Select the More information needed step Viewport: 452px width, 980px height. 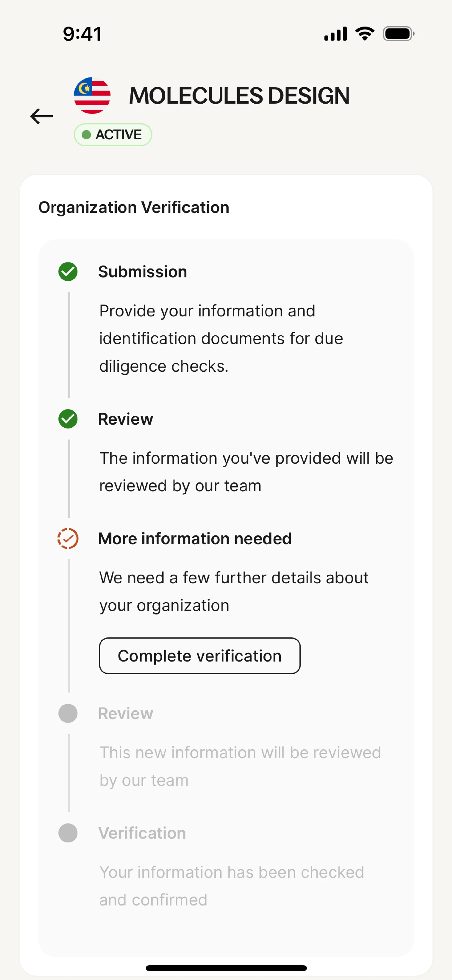(195, 538)
